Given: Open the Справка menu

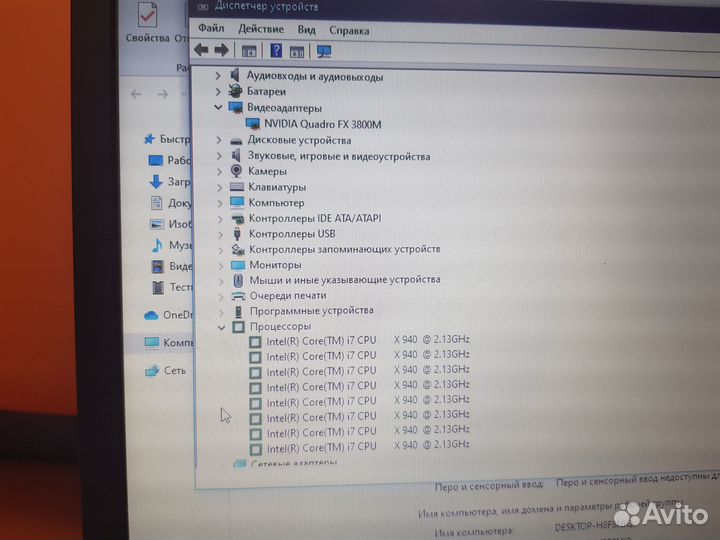Looking at the screenshot, I should click(349, 31).
